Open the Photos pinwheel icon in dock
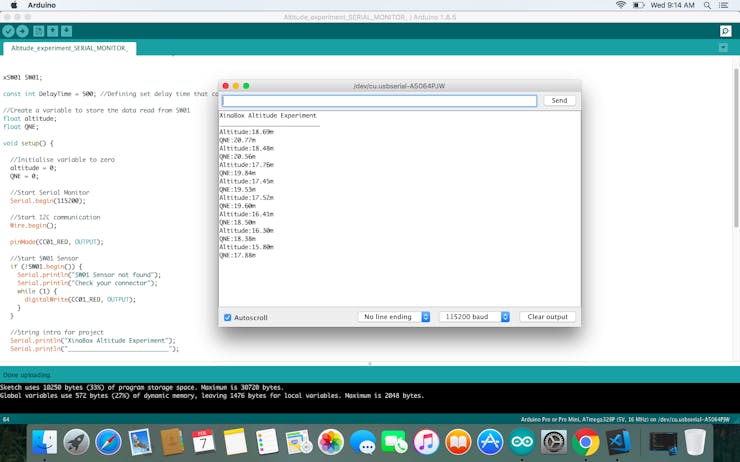The width and height of the screenshot is (740, 462). click(x=330, y=442)
